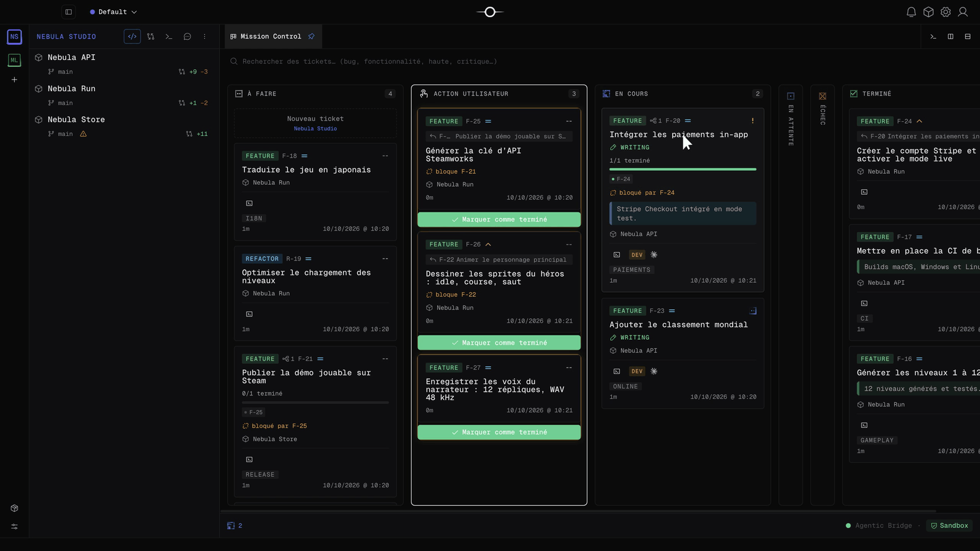Toggle the pin on Mission Control tab
Viewport: 980px width, 551px height.
pyautogui.click(x=311, y=37)
